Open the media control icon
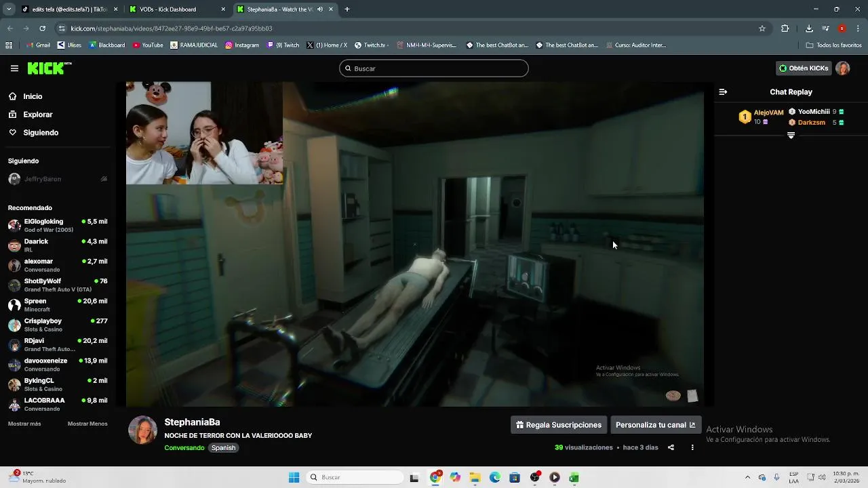This screenshot has height=488, width=868. [825, 28]
